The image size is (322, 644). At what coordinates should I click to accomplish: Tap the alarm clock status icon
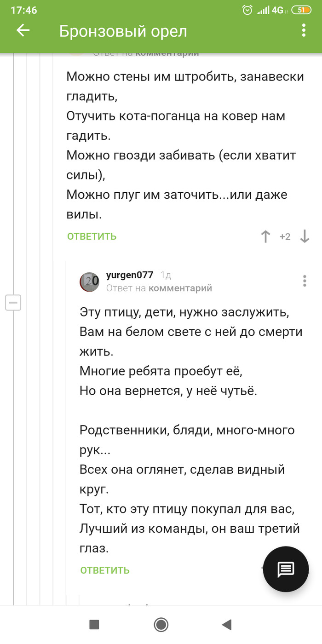pyautogui.click(x=247, y=10)
